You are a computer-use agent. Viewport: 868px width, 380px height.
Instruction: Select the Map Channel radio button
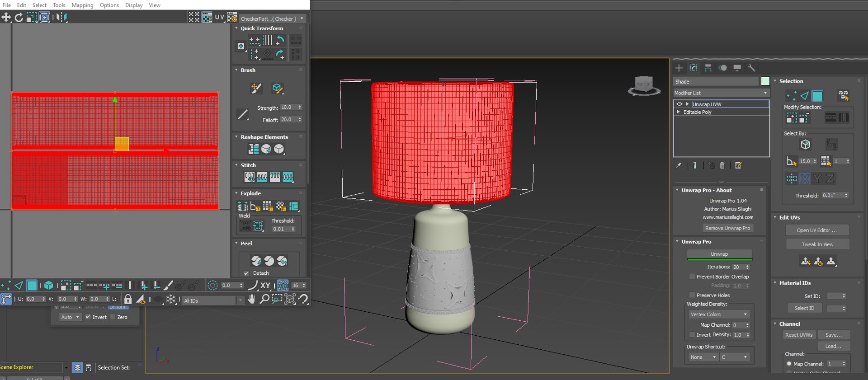coord(789,364)
